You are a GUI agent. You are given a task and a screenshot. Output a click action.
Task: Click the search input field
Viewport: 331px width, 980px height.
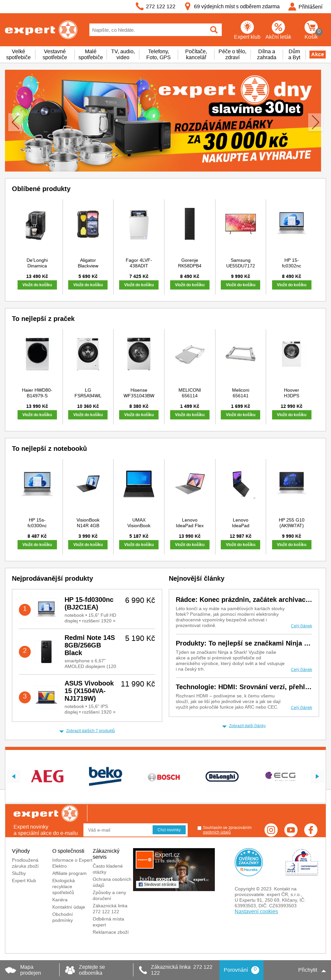point(149,30)
